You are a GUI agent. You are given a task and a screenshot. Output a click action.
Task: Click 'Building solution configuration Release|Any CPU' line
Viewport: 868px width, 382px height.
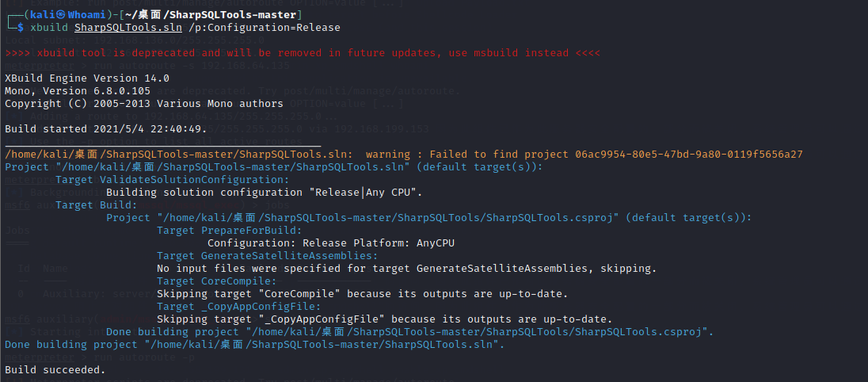pos(265,193)
